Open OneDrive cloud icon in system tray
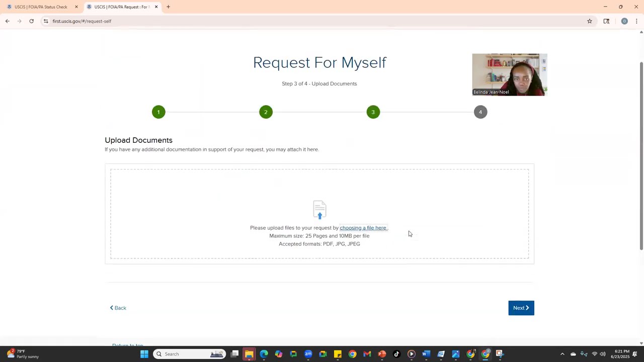644x362 pixels. point(573,354)
